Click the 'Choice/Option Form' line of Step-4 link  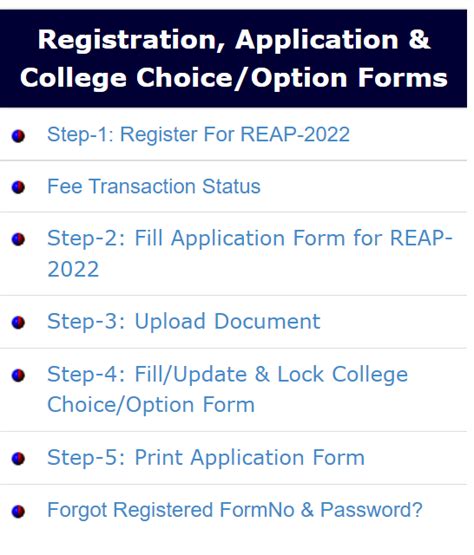tap(151, 405)
